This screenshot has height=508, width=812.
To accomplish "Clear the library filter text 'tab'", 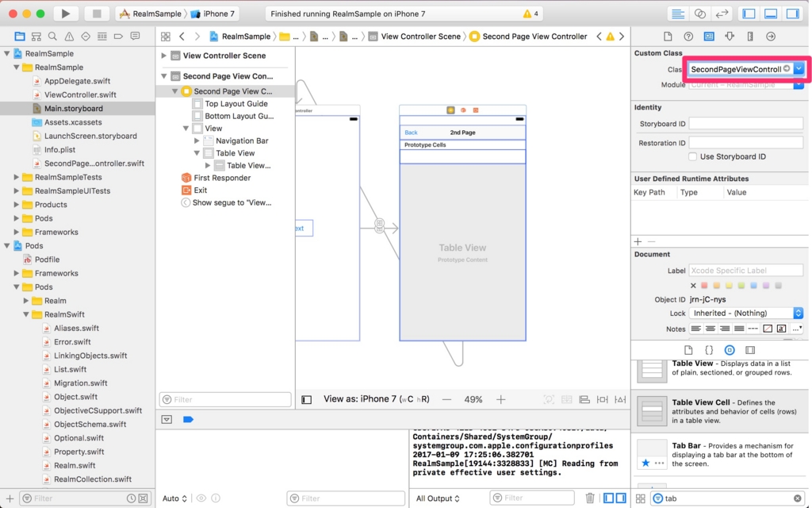I will point(798,498).
